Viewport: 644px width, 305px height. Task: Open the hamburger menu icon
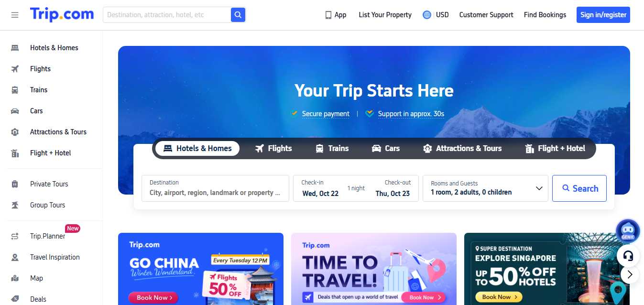[x=15, y=15]
